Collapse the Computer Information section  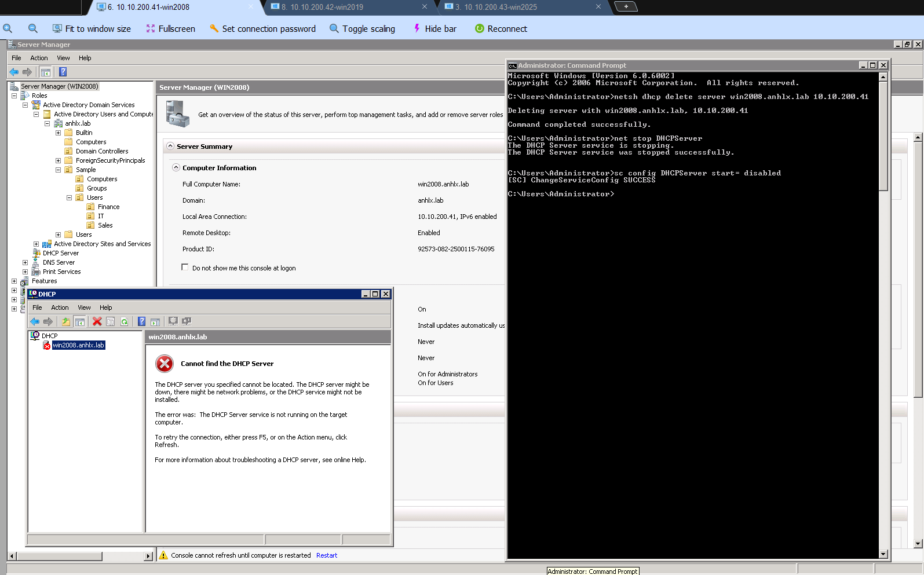click(x=176, y=167)
